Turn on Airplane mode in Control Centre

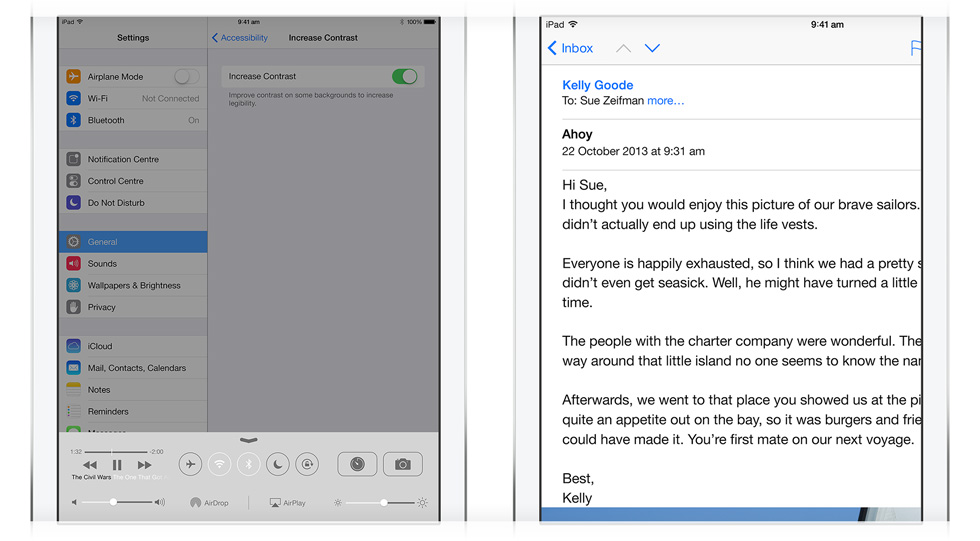pyautogui.click(x=190, y=464)
